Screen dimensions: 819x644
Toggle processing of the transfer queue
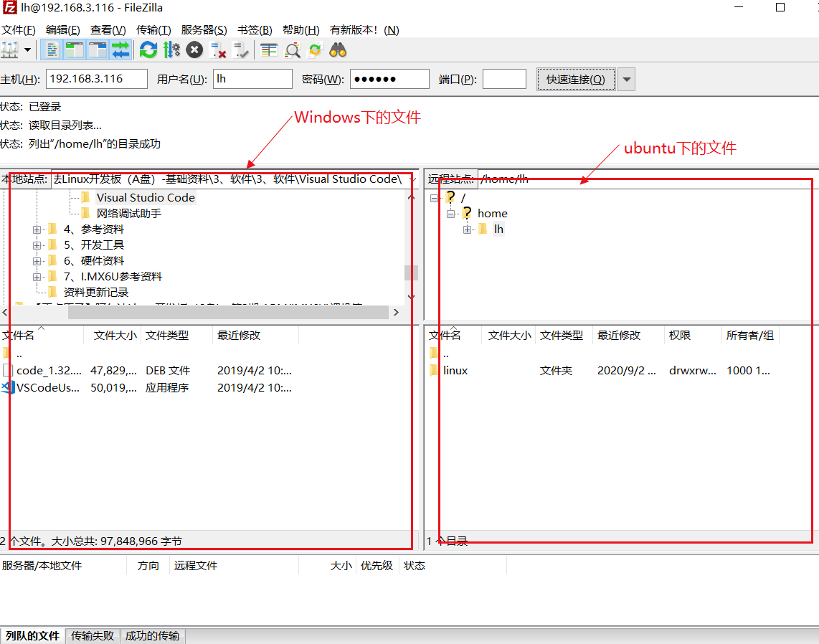pos(171,49)
